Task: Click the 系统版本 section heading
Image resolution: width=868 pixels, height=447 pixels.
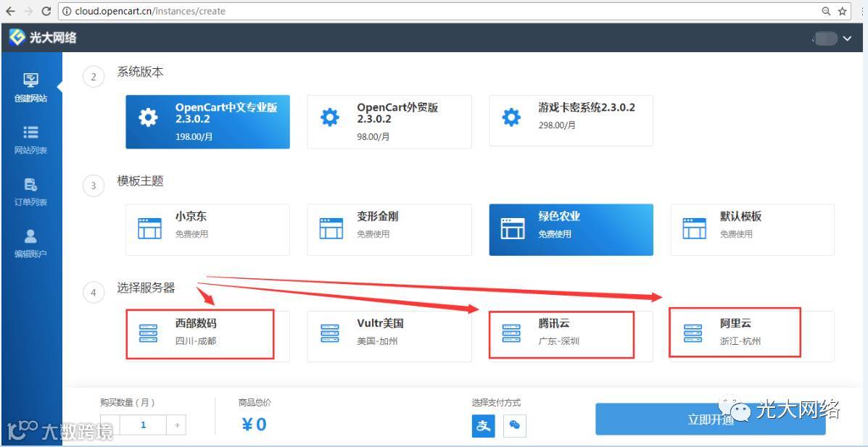Action: click(140, 72)
